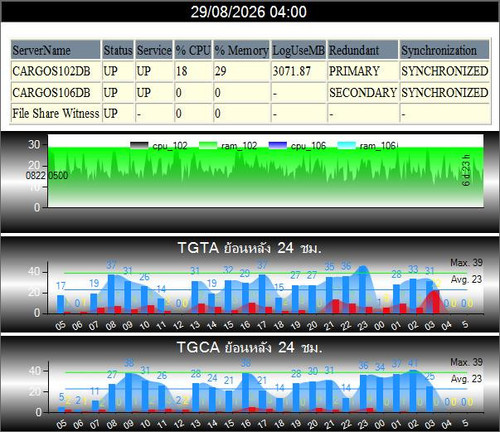Select the CARGOS106DB server name cell
This screenshot has width=500, height=432.
[x=55, y=92]
